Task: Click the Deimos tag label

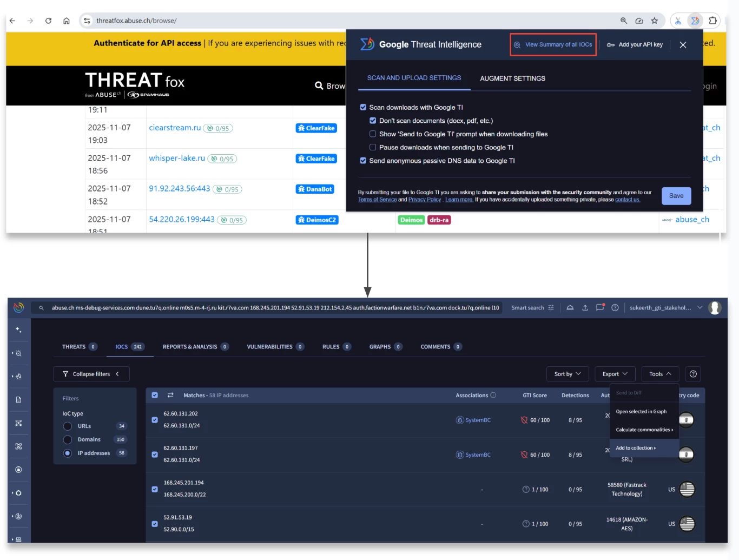Action: (411, 220)
